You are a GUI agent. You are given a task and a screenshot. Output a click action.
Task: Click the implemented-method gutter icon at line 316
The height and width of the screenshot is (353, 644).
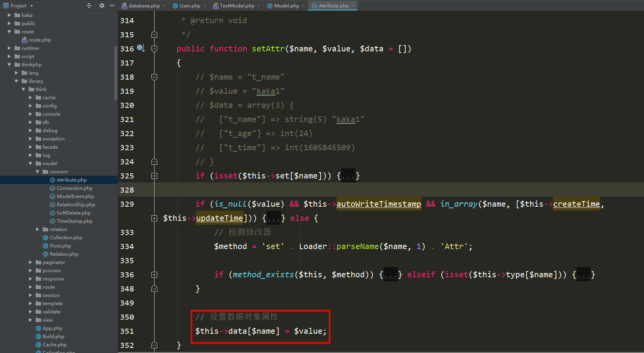(x=141, y=48)
